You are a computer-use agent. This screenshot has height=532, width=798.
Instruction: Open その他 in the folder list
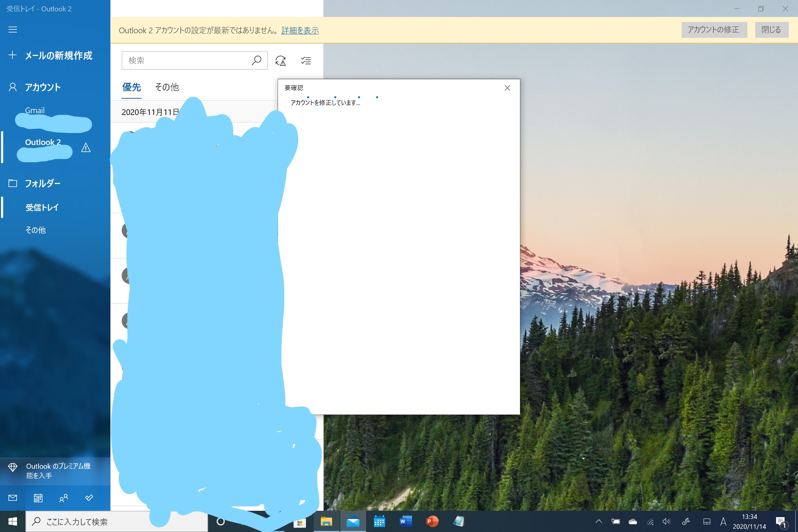(55, 230)
